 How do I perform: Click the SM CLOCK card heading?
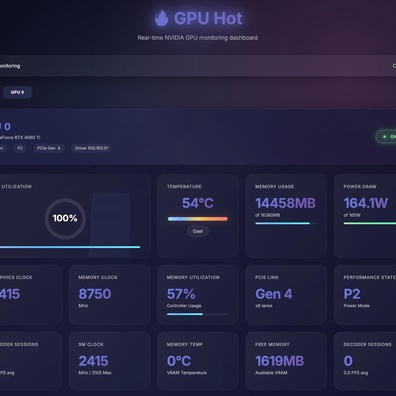(91, 344)
